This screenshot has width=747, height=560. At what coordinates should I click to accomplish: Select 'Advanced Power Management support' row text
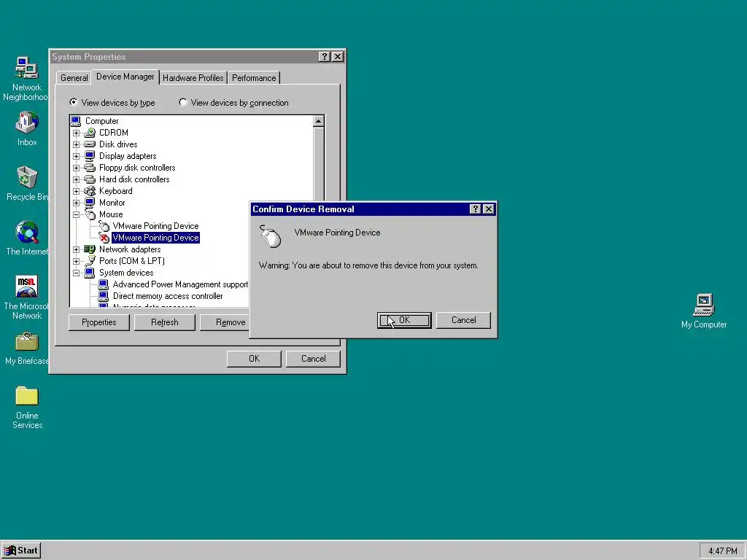(x=181, y=284)
